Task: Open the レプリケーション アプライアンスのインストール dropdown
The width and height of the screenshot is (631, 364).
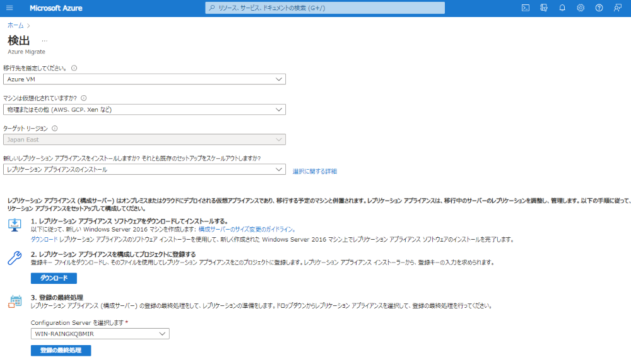Action: click(144, 169)
